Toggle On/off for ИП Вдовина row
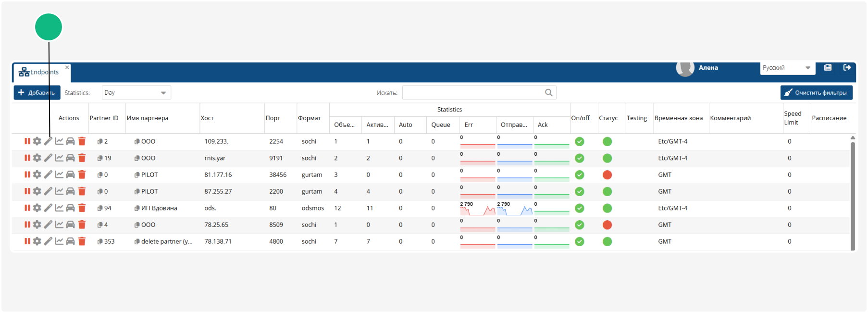The width and height of the screenshot is (868, 313). (x=580, y=208)
